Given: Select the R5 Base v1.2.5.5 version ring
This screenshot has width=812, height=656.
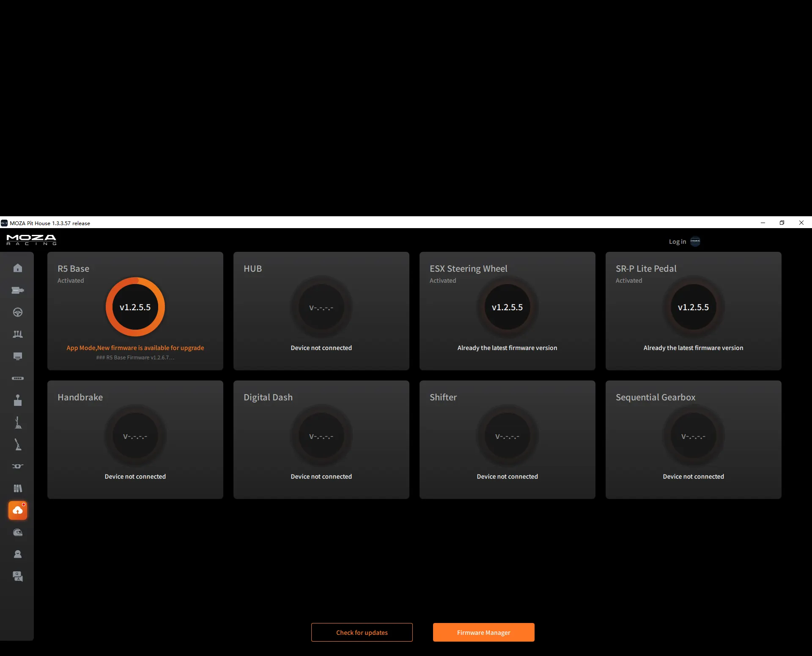Looking at the screenshot, I should coord(135,307).
